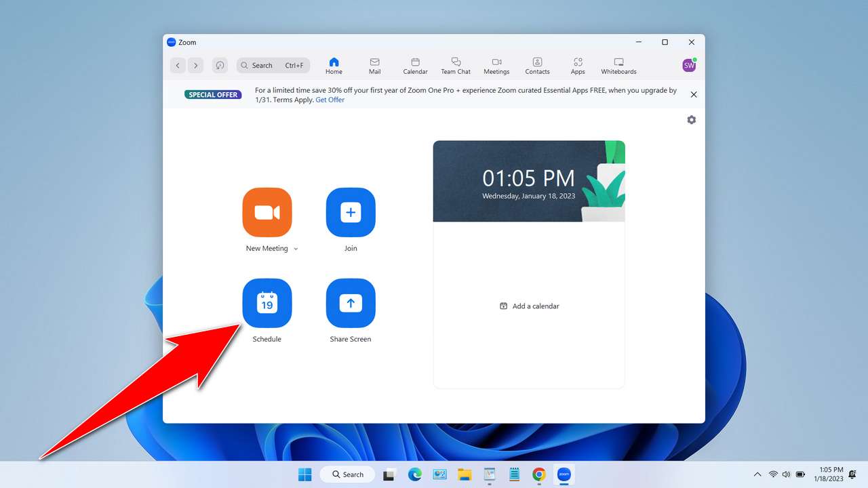This screenshot has height=488, width=868.
Task: Navigate back using the left arrow
Action: coord(178,65)
